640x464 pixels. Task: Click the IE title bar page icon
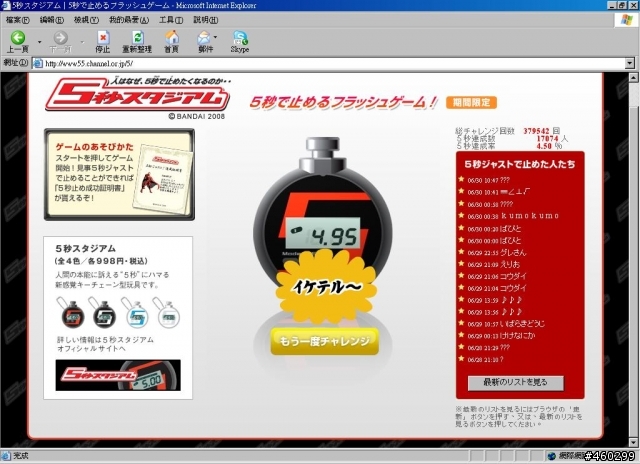(6, 5)
